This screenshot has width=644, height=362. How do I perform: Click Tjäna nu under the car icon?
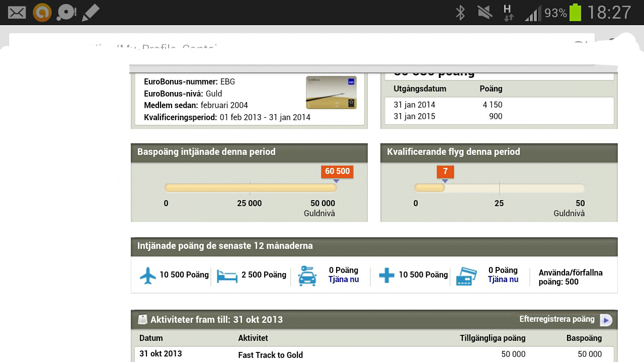coord(344,280)
